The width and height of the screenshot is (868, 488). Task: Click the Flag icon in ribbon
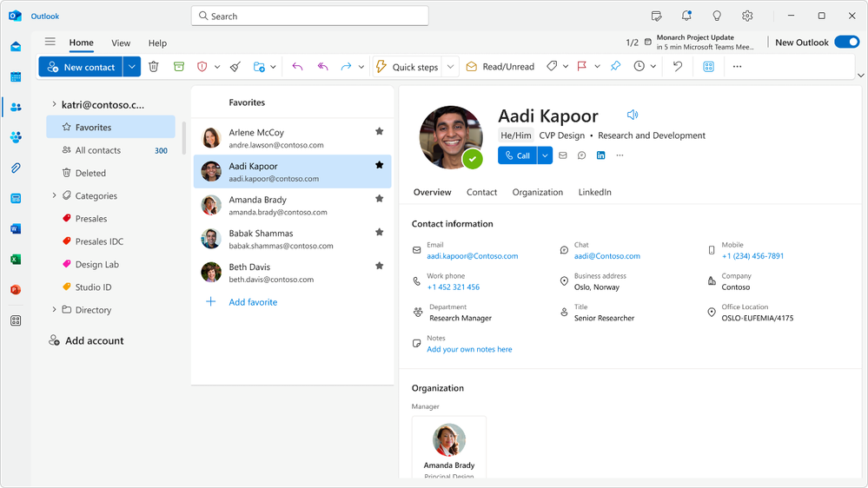tap(582, 66)
